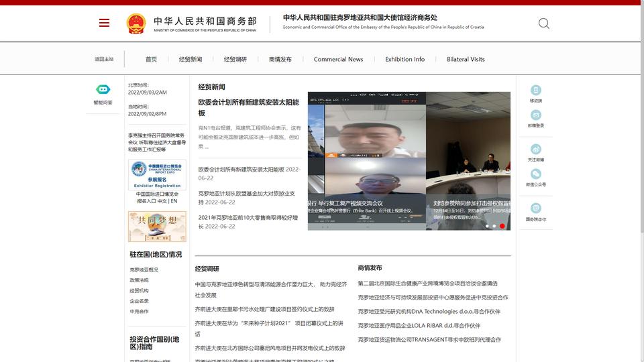Screen dimensions: 644x362
Task: Click the 移动端 mobile version icon
Action: click(535, 90)
